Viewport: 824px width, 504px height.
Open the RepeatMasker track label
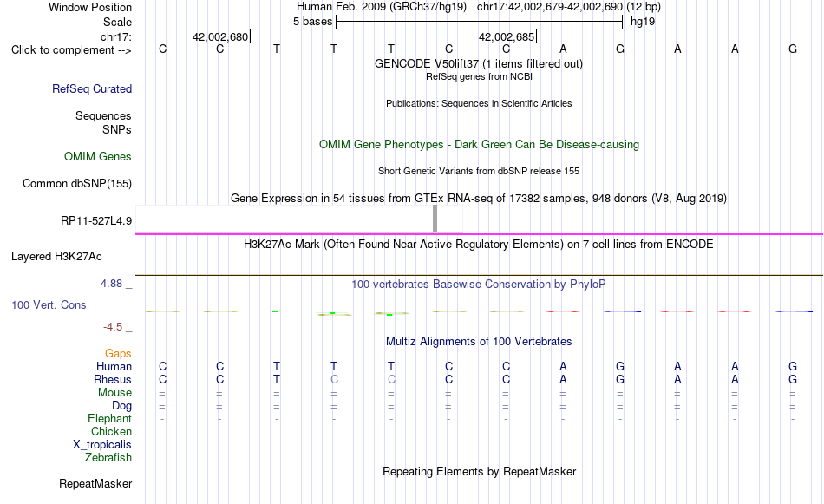click(x=95, y=483)
